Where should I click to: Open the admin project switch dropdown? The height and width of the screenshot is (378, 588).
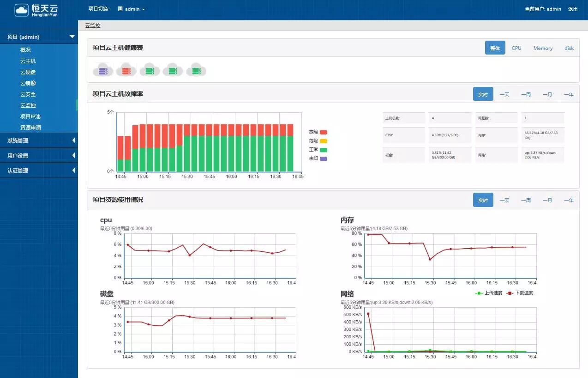(x=132, y=9)
